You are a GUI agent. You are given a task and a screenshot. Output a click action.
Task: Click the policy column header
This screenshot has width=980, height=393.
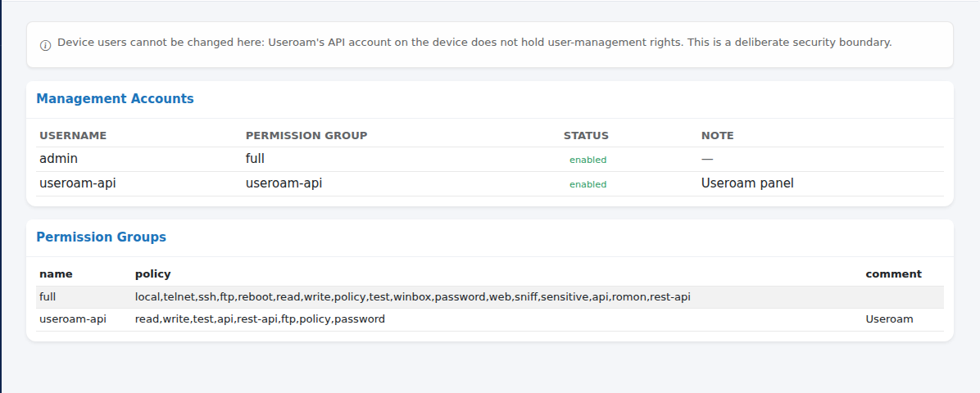[x=153, y=274]
